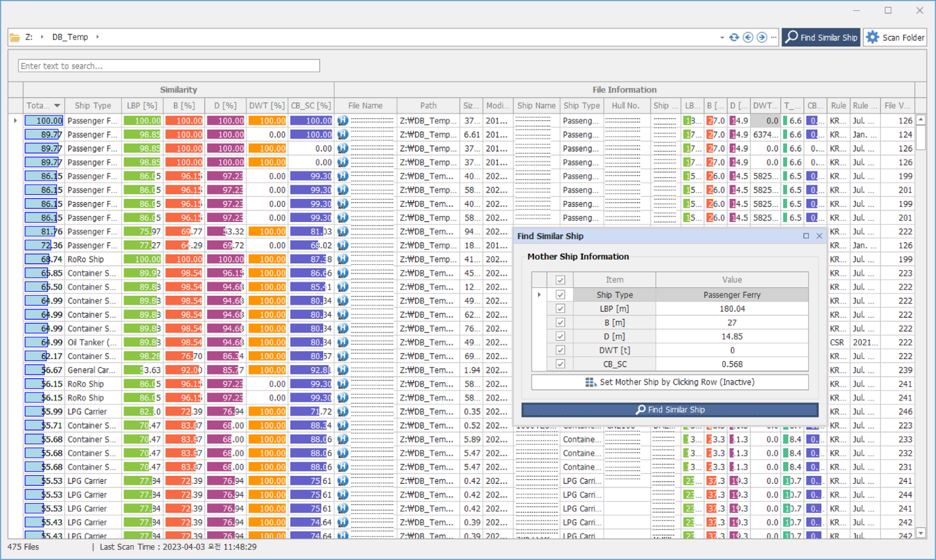This screenshot has height=560, width=936.
Task: Click magnifier icon on toolbar Find Similar Ship
Action: tap(791, 37)
